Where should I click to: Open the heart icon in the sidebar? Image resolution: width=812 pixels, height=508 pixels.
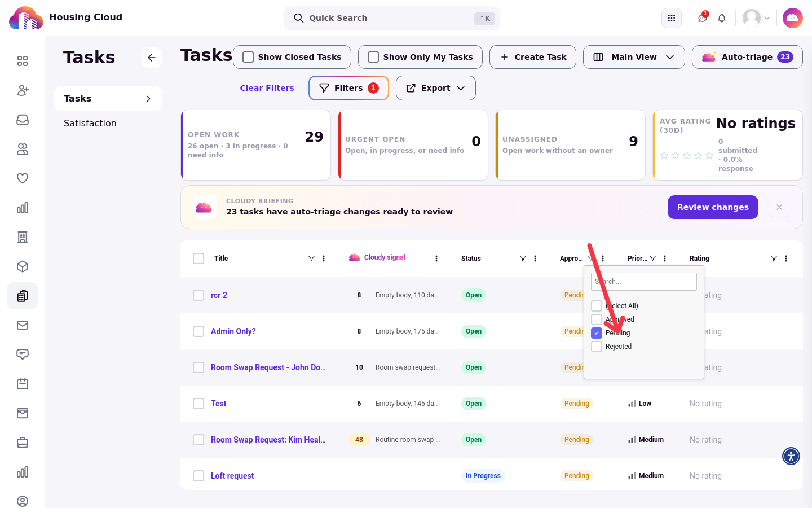coord(23,178)
